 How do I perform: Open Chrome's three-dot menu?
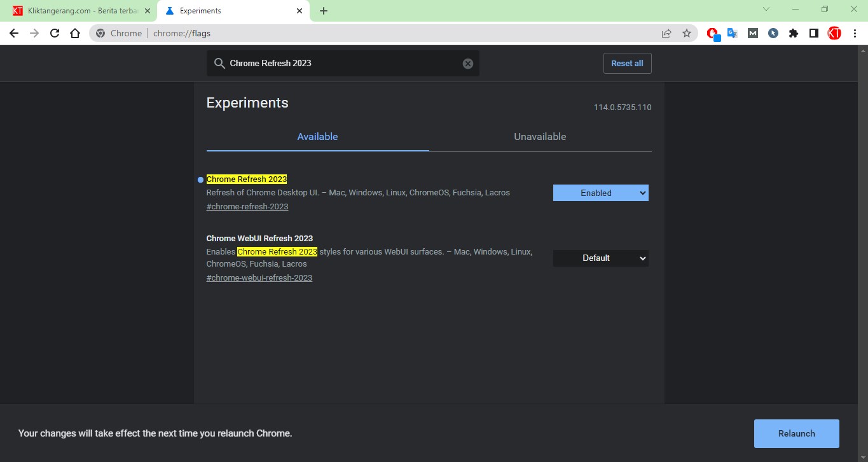(x=855, y=34)
